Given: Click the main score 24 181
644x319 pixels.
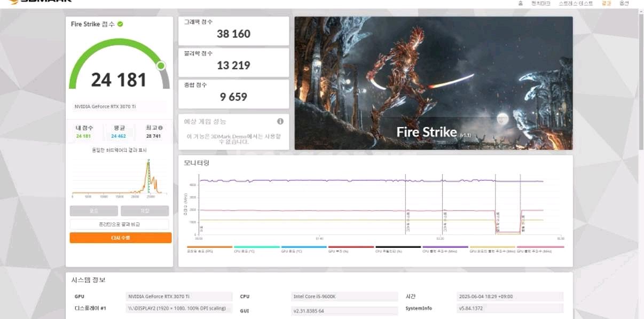Looking at the screenshot, I should pyautogui.click(x=119, y=80).
